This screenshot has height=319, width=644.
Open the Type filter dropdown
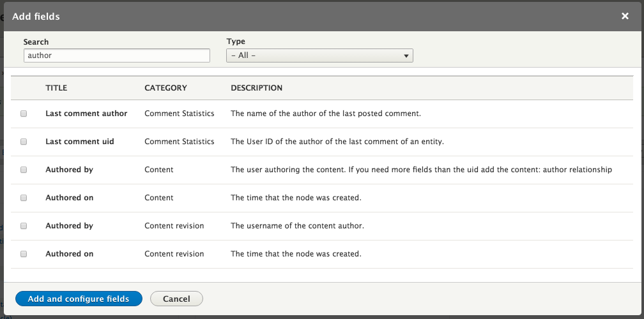tap(319, 56)
